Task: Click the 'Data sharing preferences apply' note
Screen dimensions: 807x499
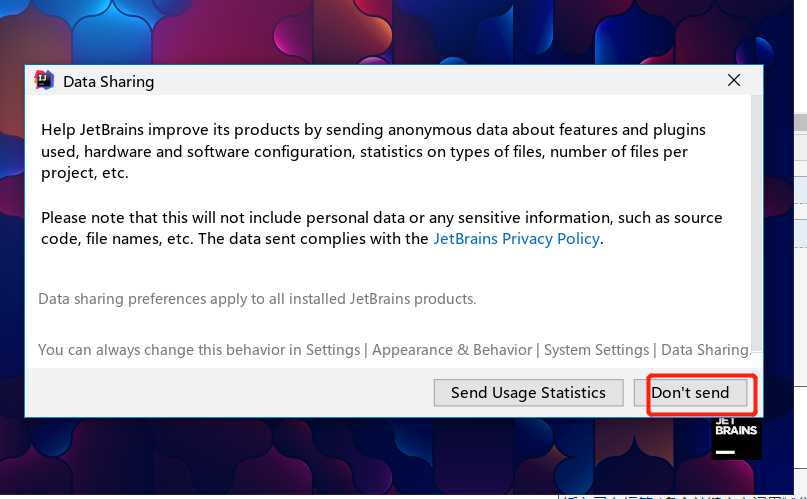Action: coord(257,299)
